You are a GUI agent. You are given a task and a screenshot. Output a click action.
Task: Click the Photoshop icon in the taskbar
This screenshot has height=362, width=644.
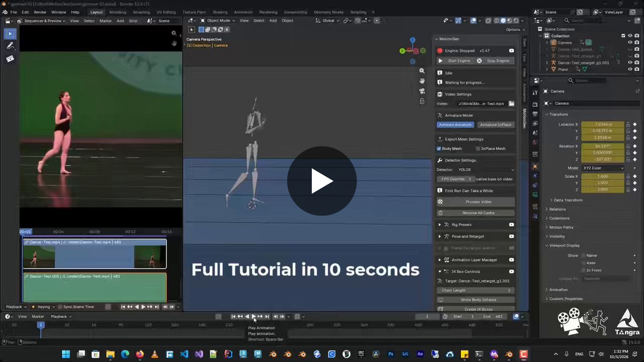coord(391,354)
